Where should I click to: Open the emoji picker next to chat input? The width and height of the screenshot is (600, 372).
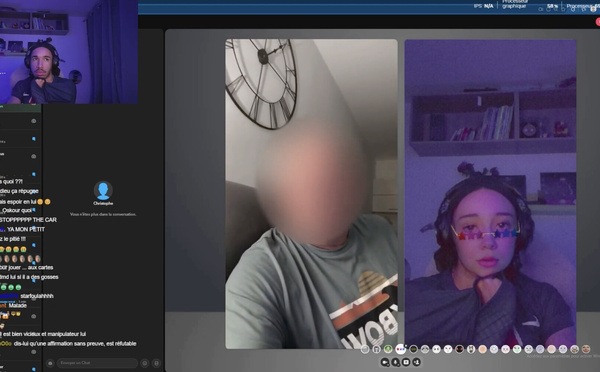(145, 363)
